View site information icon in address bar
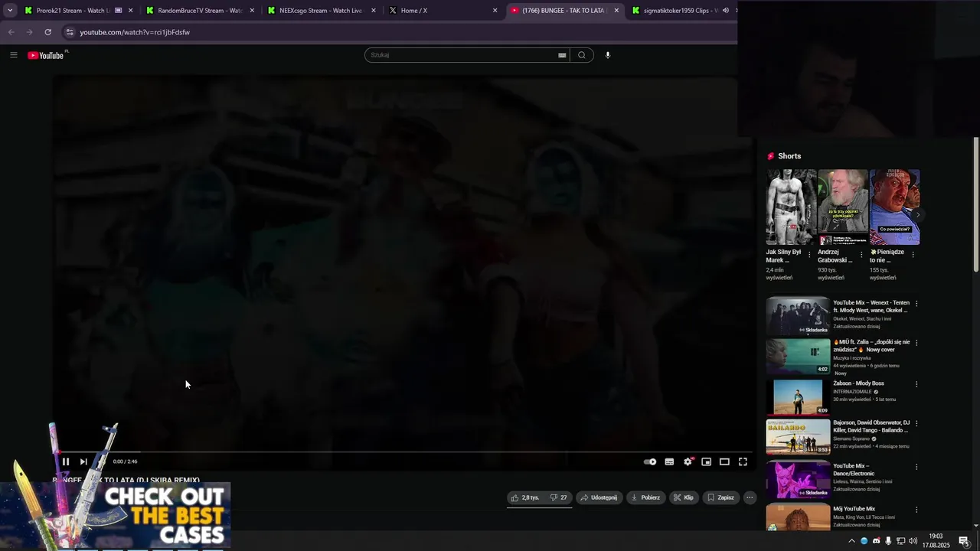Viewport: 980px width, 551px height. (x=70, y=32)
